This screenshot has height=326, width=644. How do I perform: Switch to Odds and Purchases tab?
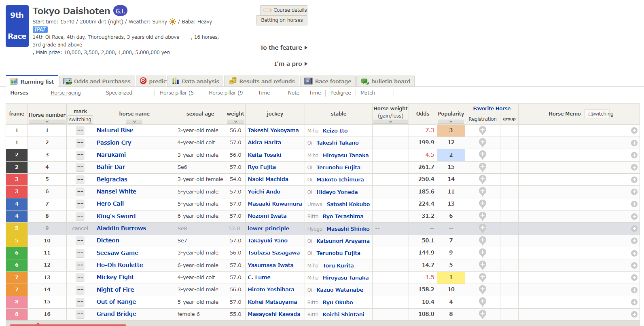pos(97,81)
